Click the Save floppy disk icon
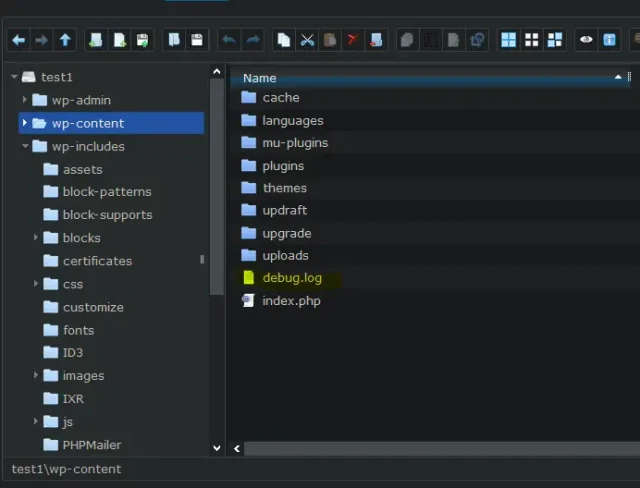The image size is (640, 488). coord(197,40)
